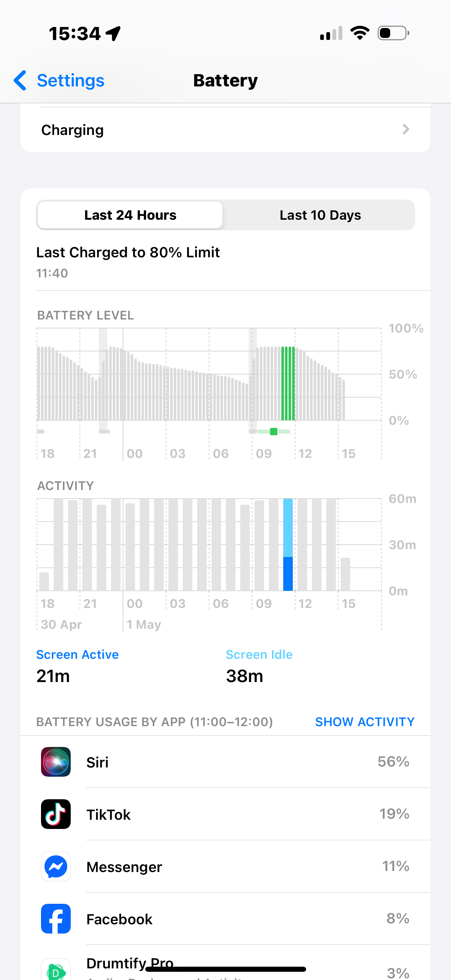Open the Charging settings row
The width and height of the screenshot is (451, 980).
225,130
